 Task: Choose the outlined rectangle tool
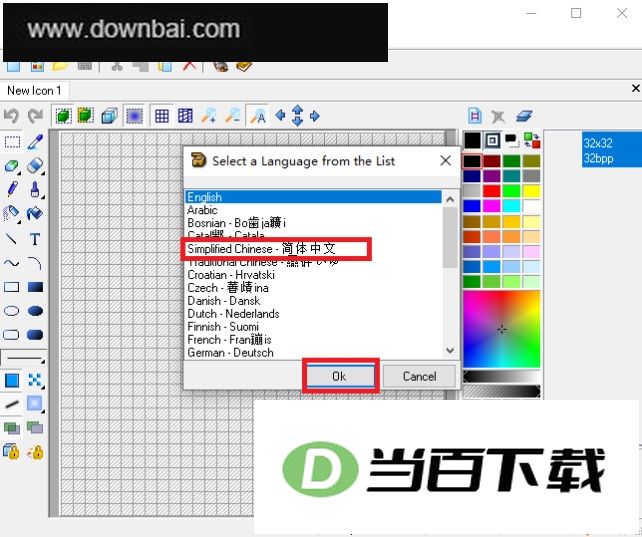coord(12,287)
